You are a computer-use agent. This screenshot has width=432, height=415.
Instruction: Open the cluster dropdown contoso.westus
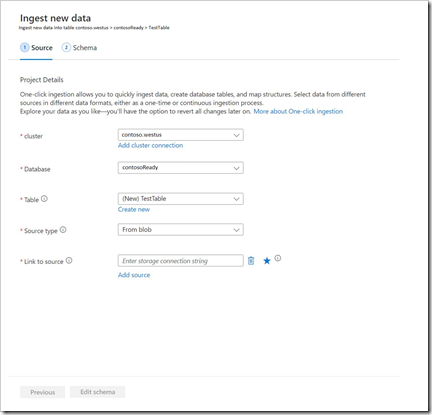pyautogui.click(x=181, y=135)
